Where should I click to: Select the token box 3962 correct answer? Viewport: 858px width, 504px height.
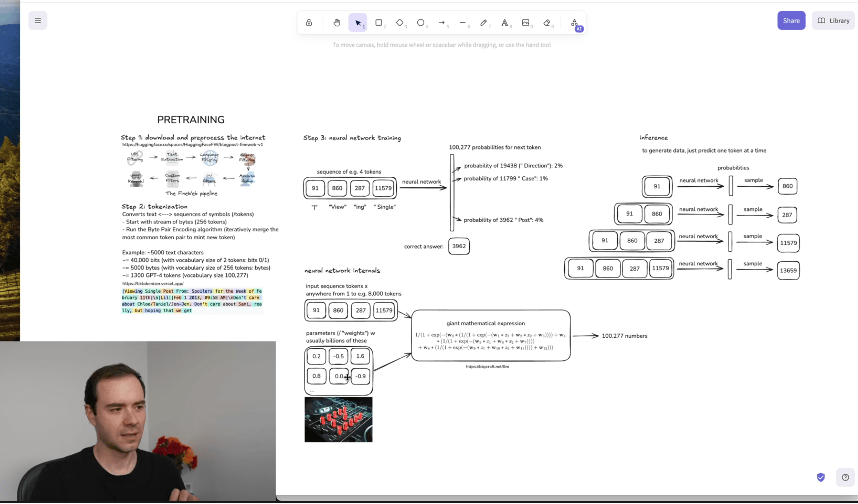(459, 246)
